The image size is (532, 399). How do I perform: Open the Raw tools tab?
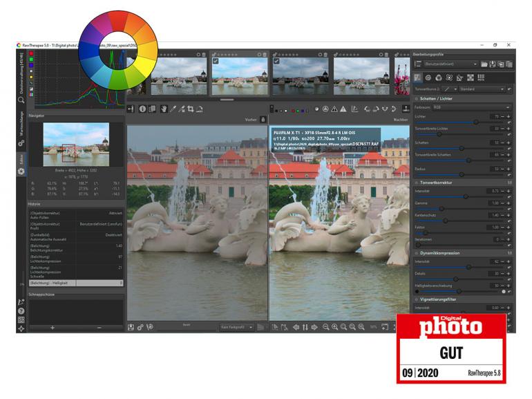(x=471, y=77)
